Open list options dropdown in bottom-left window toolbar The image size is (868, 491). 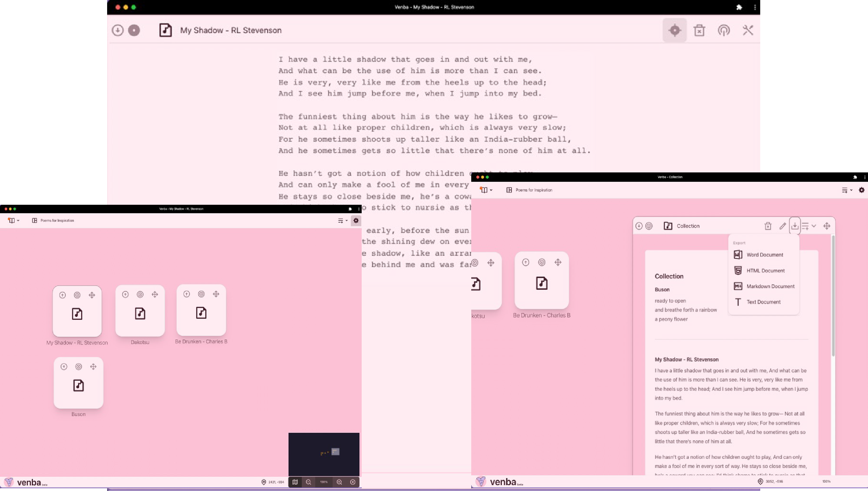(x=343, y=221)
